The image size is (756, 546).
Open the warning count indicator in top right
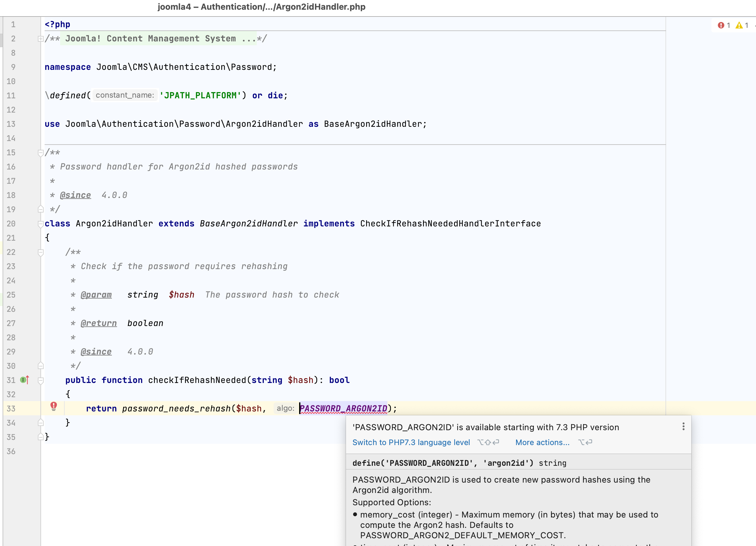tap(742, 25)
